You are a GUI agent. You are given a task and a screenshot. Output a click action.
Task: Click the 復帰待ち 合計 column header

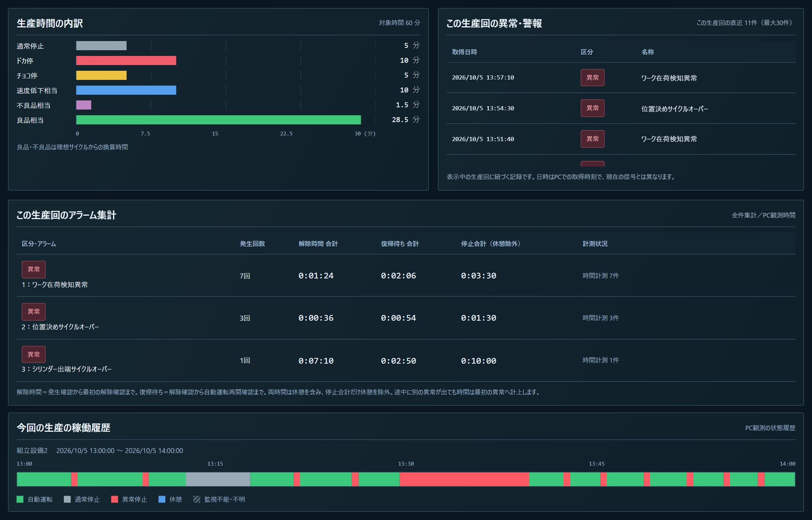coord(400,244)
